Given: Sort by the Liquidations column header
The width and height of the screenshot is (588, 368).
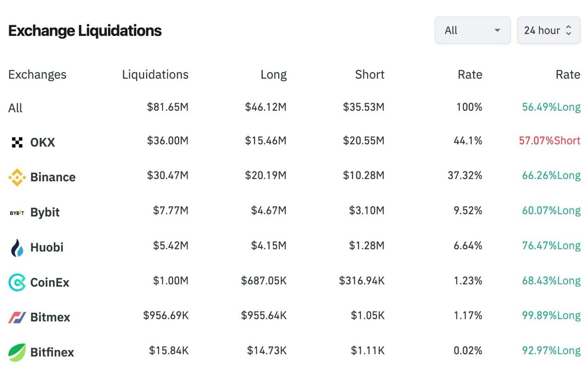Looking at the screenshot, I should [155, 75].
